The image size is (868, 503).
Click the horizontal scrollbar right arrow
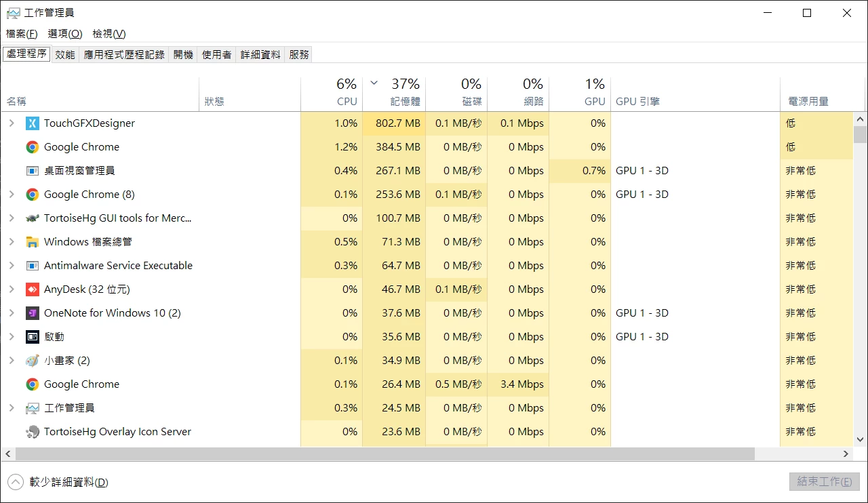(846, 454)
